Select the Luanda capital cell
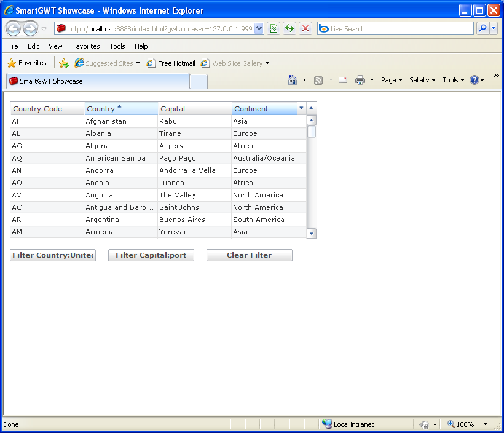 coord(194,183)
